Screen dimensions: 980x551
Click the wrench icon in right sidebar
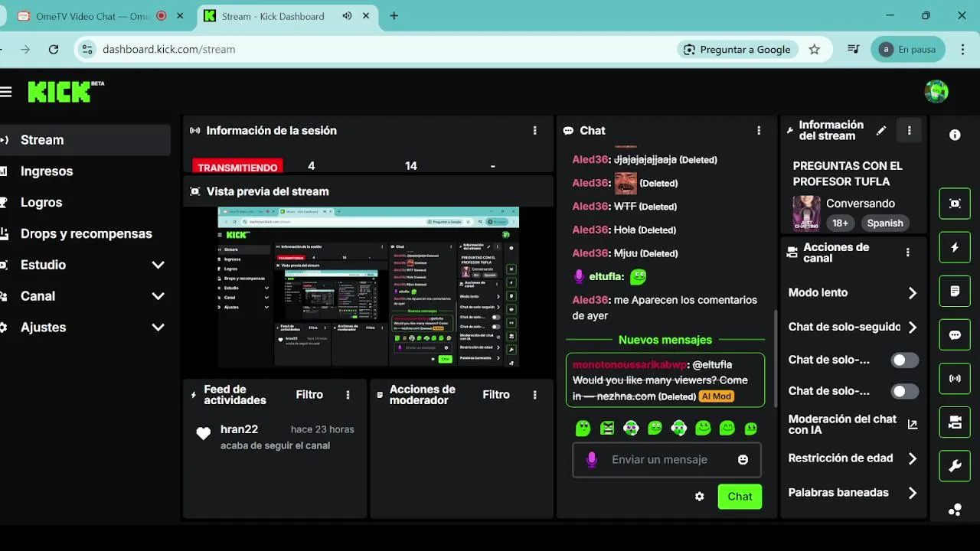point(955,466)
